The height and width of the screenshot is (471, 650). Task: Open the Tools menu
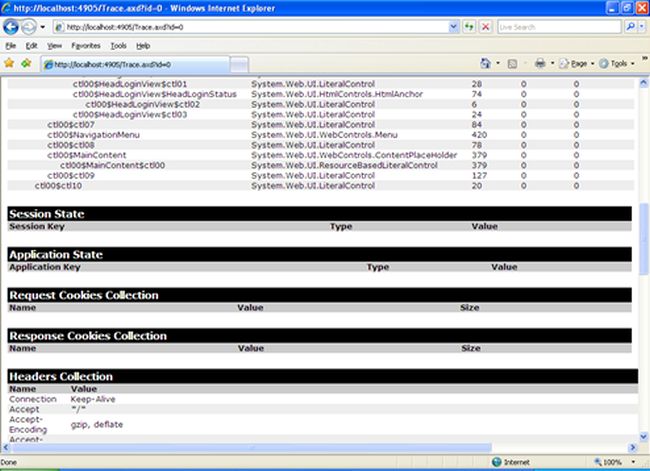[119, 46]
